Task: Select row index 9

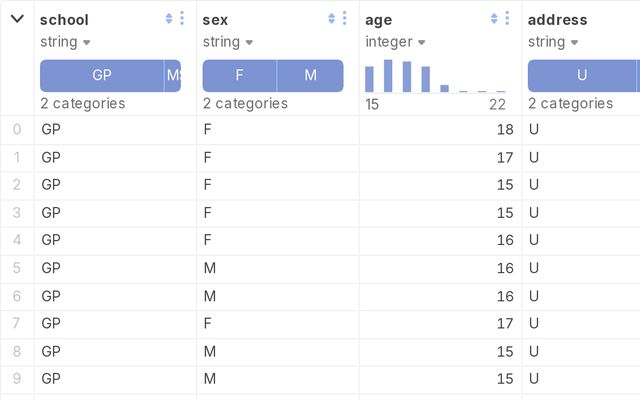Action: click(17, 379)
